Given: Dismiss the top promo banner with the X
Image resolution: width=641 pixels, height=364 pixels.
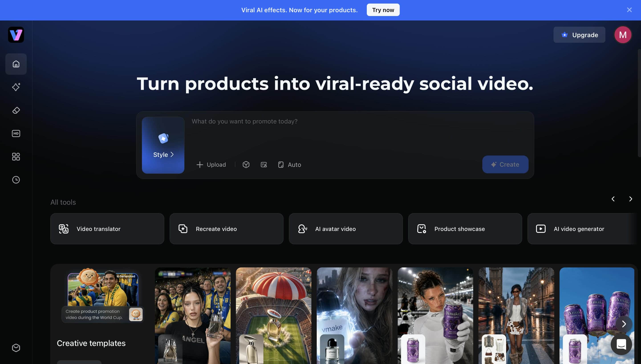Looking at the screenshot, I should pos(629,10).
